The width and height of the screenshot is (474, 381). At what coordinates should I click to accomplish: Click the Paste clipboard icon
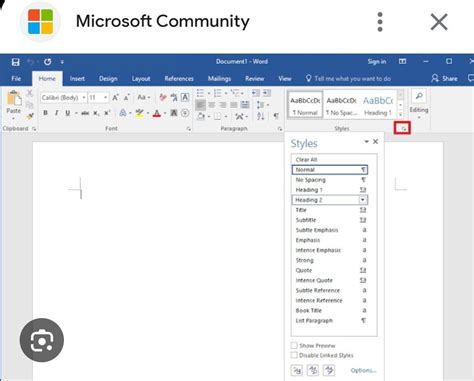pyautogui.click(x=14, y=99)
